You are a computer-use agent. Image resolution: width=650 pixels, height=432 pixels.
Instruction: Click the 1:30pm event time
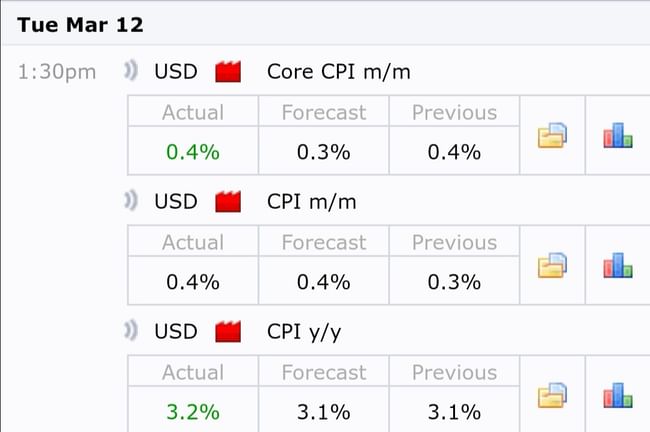[57, 72]
